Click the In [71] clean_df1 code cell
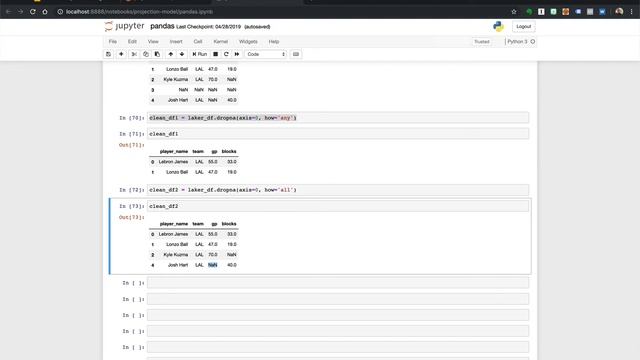This screenshot has height=360, width=640. tap(338, 134)
